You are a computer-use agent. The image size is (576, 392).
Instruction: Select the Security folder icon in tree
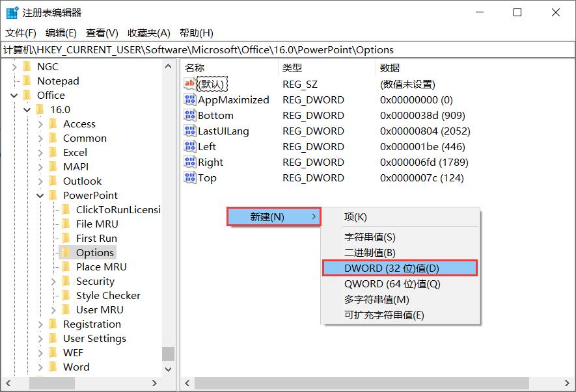[66, 281]
